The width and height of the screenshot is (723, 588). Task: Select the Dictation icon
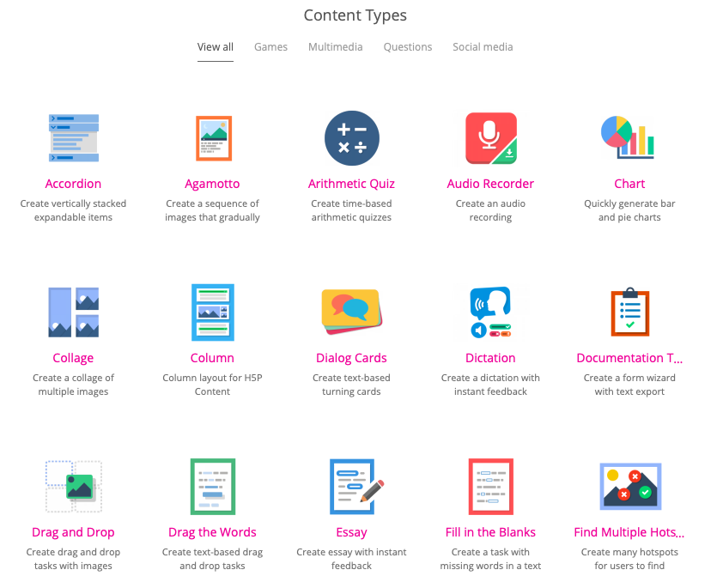[x=490, y=312]
